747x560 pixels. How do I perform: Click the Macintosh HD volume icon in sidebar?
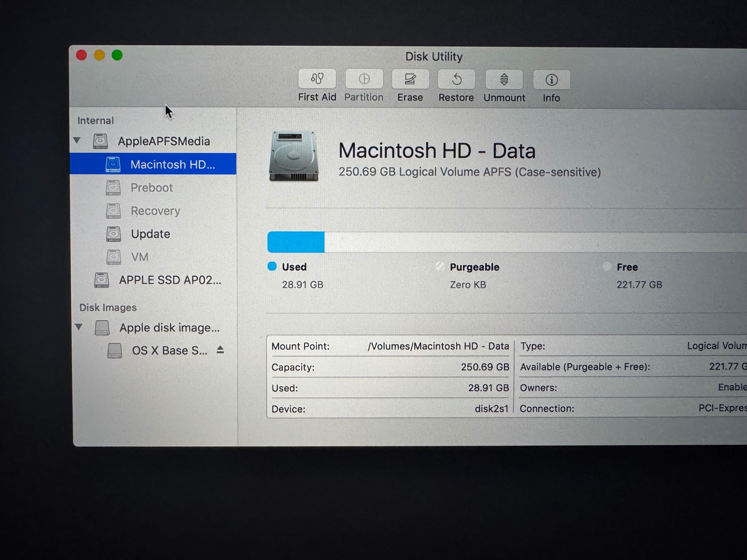pos(113,164)
